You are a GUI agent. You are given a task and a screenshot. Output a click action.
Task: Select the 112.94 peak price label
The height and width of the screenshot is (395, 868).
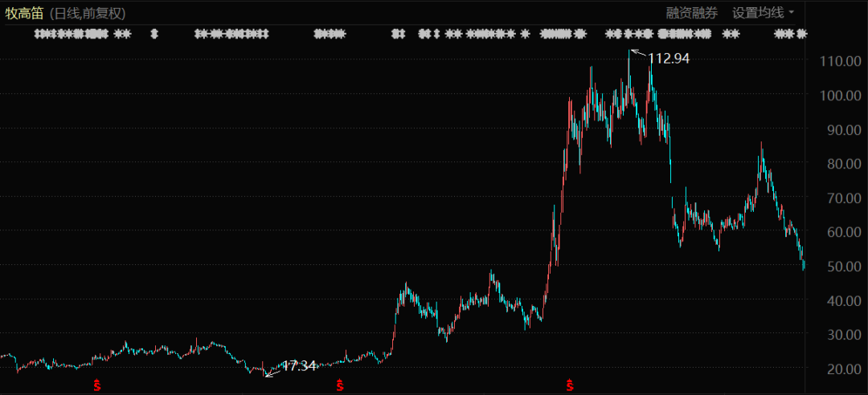click(x=668, y=59)
